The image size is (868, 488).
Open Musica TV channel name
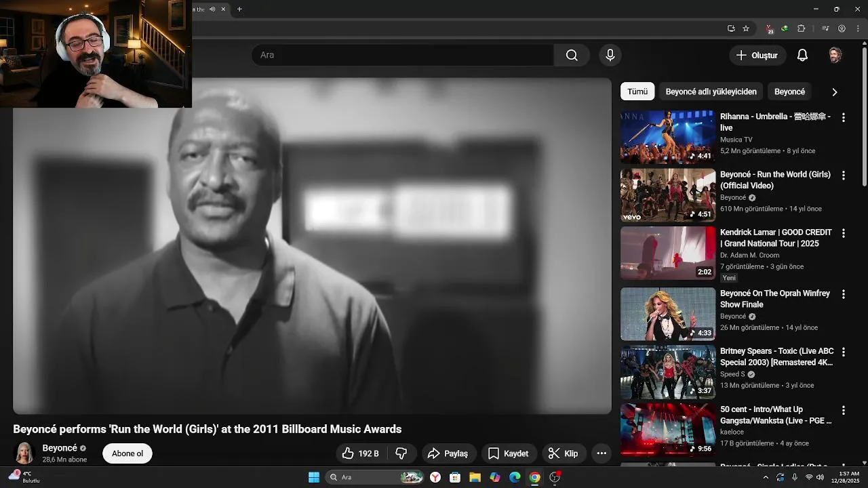coord(736,140)
